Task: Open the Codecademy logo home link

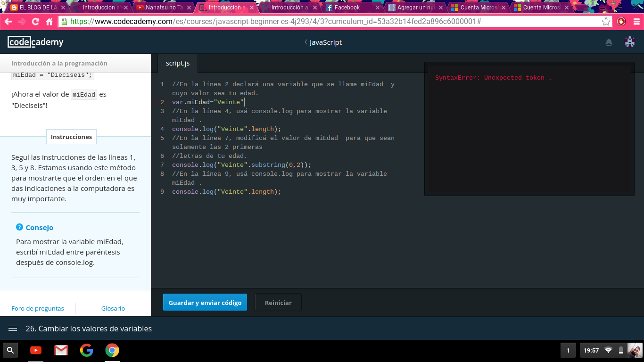Action: click(35, 42)
